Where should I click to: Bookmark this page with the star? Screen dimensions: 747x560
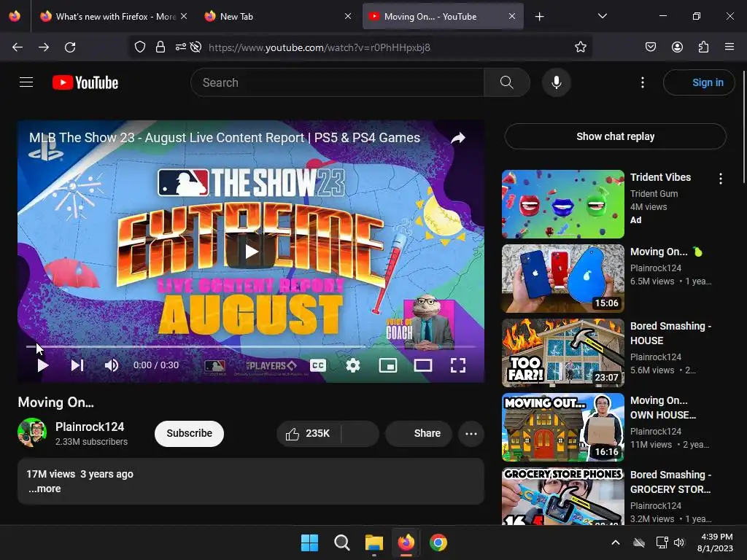[580, 47]
